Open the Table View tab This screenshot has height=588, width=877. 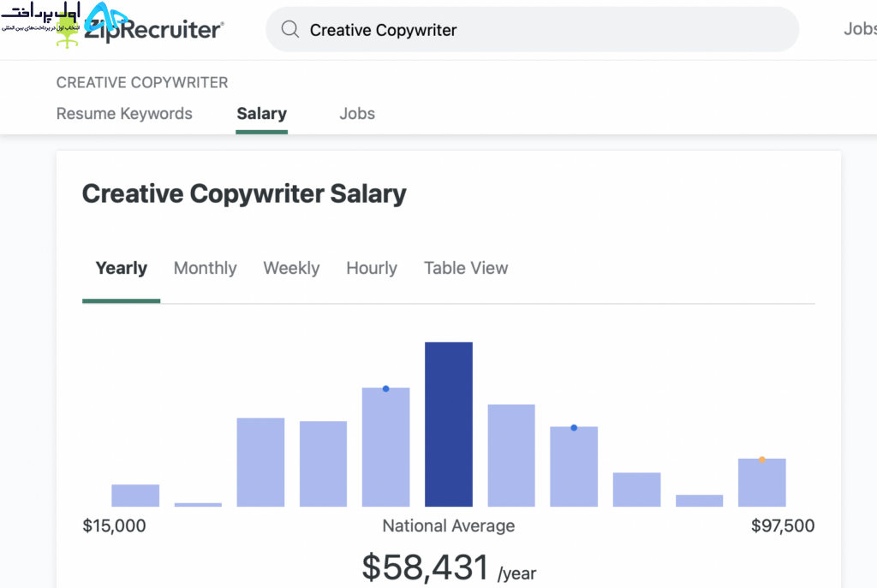(x=466, y=268)
